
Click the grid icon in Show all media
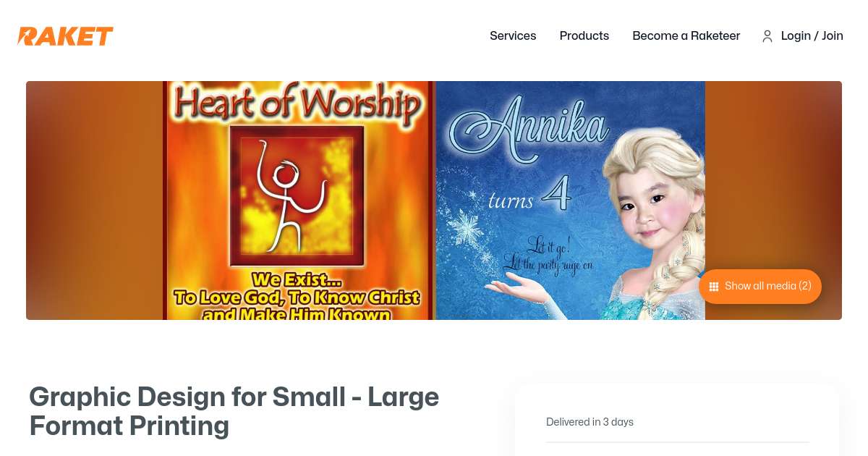click(714, 287)
